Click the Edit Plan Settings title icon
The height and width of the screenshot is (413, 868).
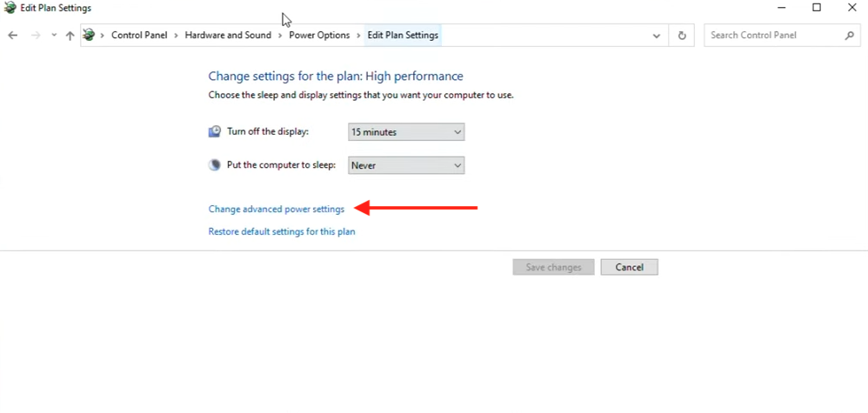[10, 8]
